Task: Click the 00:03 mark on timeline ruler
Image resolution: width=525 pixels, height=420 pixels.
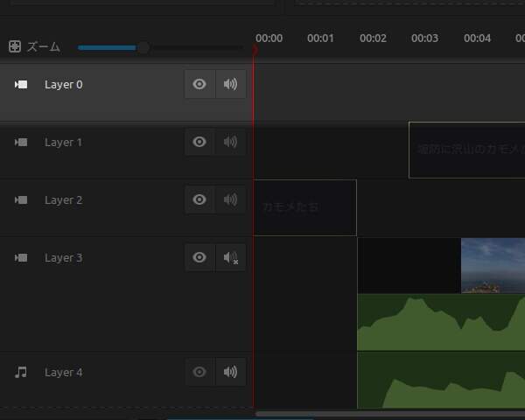Action: [x=424, y=38]
